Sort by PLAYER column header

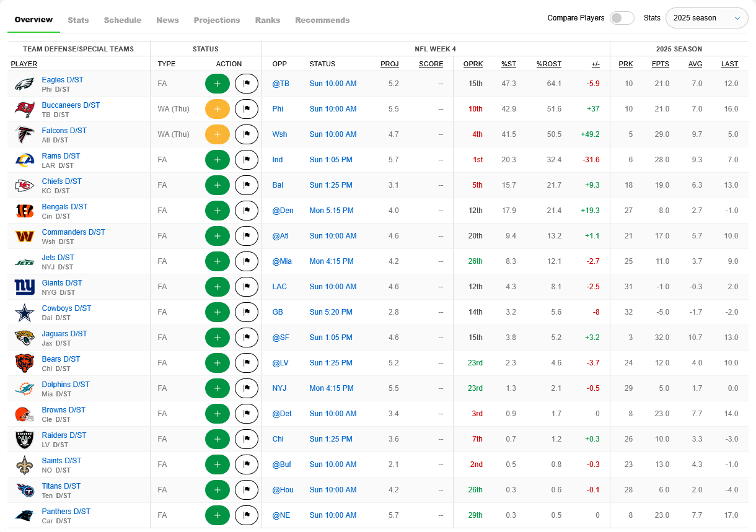coord(24,64)
